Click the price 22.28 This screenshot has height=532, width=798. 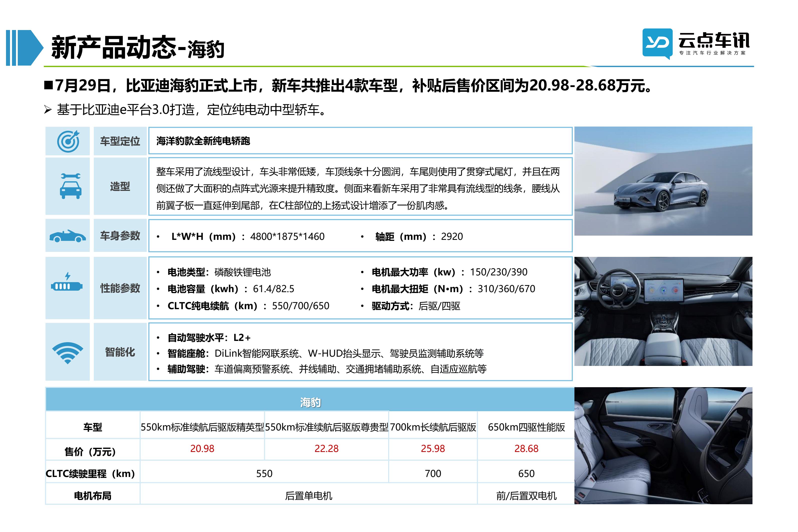[x=326, y=448]
